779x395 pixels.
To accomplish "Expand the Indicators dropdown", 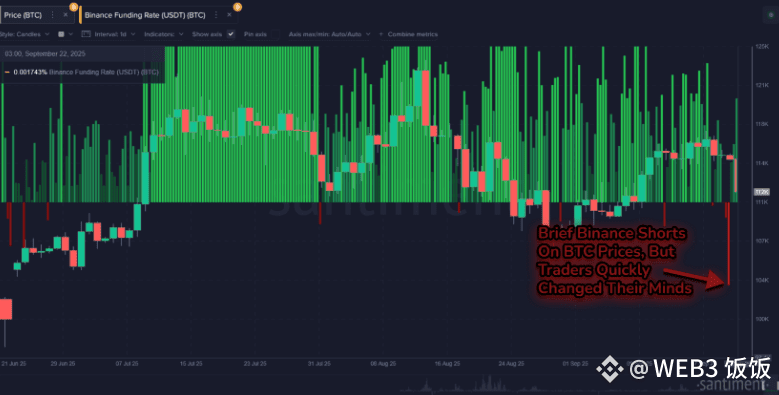I will (x=163, y=34).
